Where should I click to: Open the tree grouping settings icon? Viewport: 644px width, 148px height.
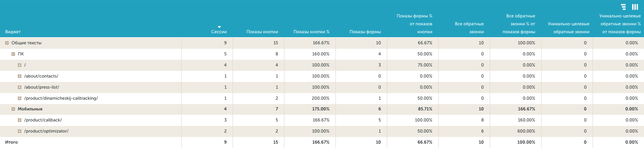[x=623, y=7]
